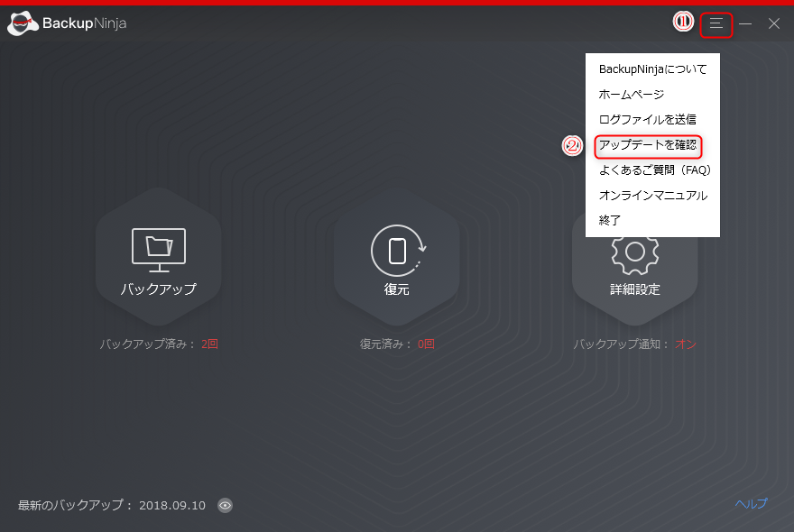Screen dimensions: 794x532
Task: Click the BackupNinja ninja logo
Action: point(23,23)
